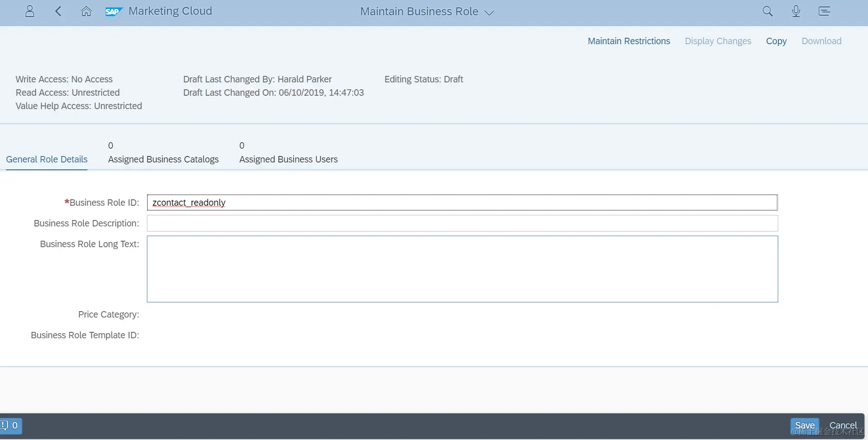The height and width of the screenshot is (440, 868).
Task: Open the user profile icon
Action: 30,12
